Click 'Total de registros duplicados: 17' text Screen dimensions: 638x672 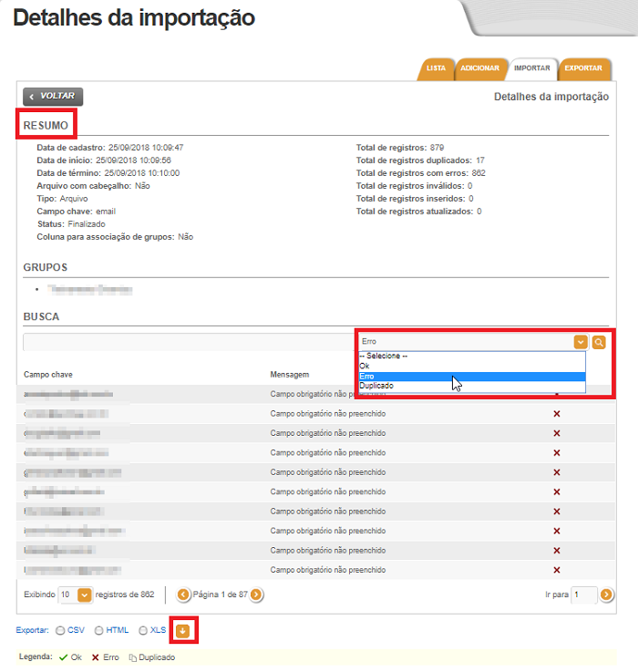pyautogui.click(x=420, y=160)
